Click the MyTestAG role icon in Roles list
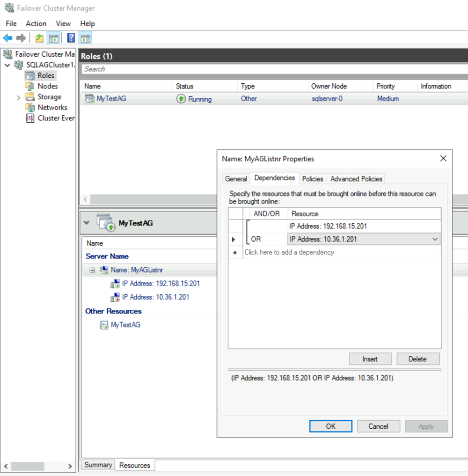Screen dimensions: 468x476 (x=89, y=99)
